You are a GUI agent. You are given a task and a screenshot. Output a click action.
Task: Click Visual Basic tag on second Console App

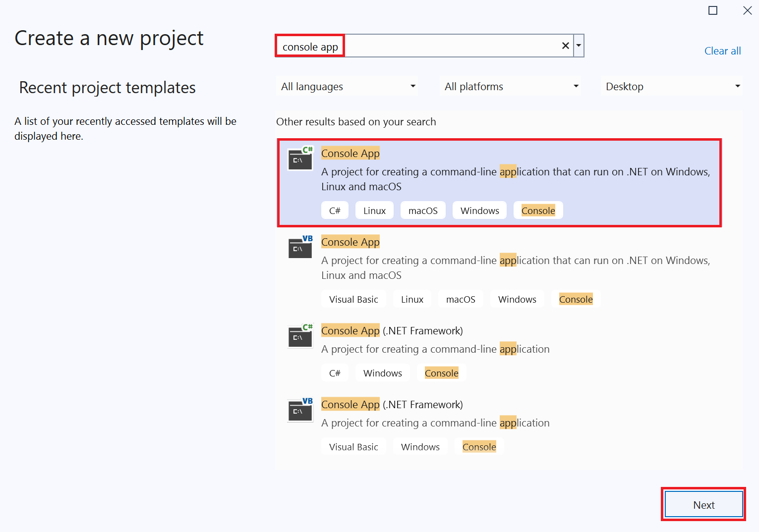[x=353, y=299]
